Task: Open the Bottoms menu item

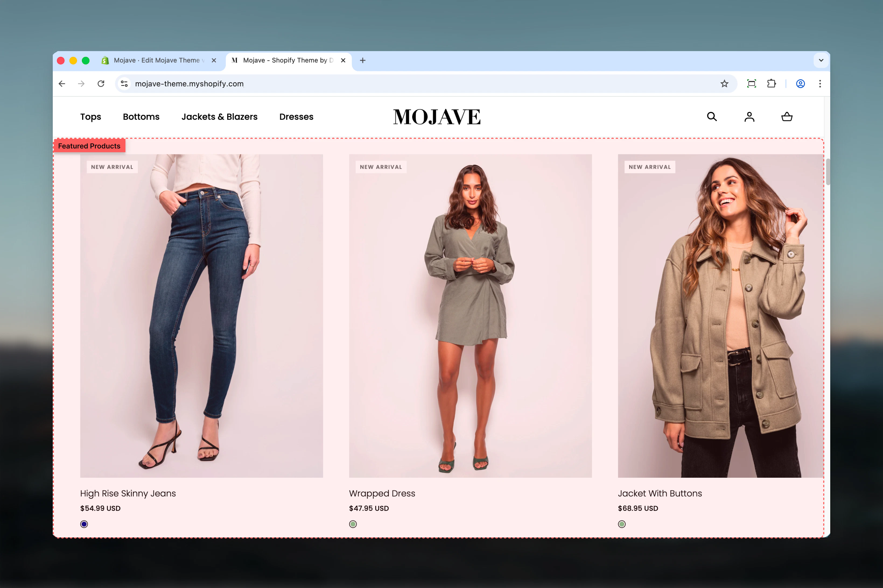Action: click(141, 117)
